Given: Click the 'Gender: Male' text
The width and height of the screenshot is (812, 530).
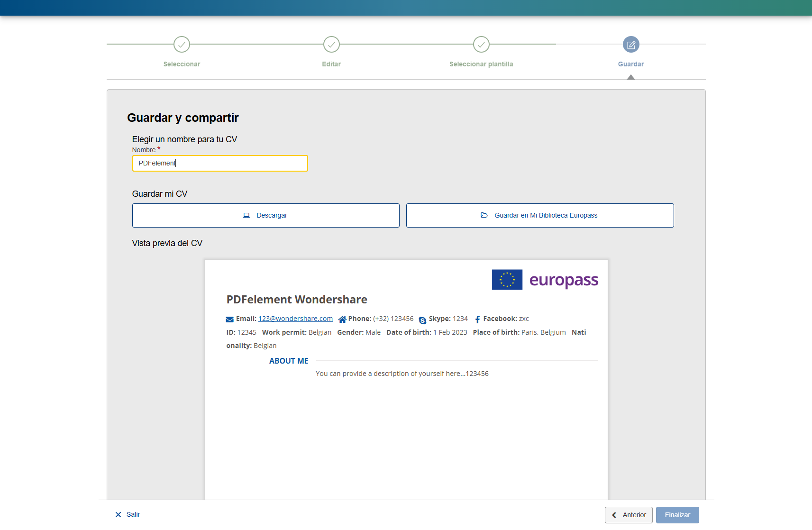Looking at the screenshot, I should 359,333.
